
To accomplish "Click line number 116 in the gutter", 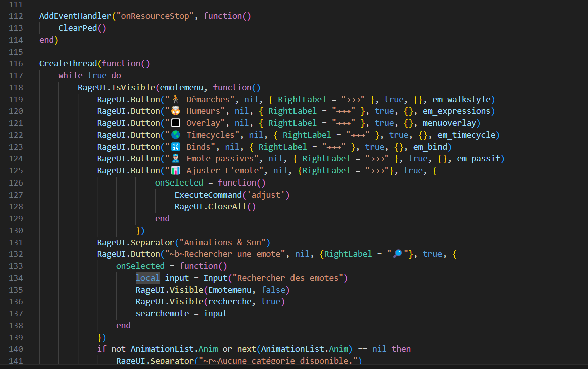I will [16, 64].
